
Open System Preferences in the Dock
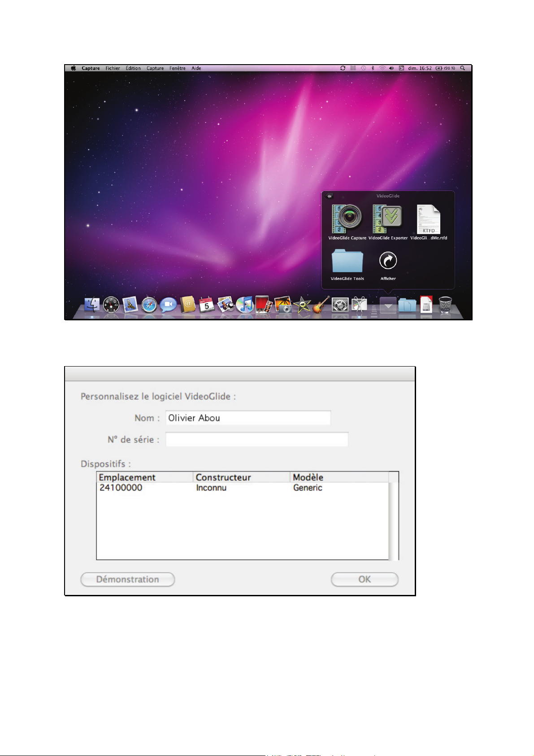tap(340, 305)
